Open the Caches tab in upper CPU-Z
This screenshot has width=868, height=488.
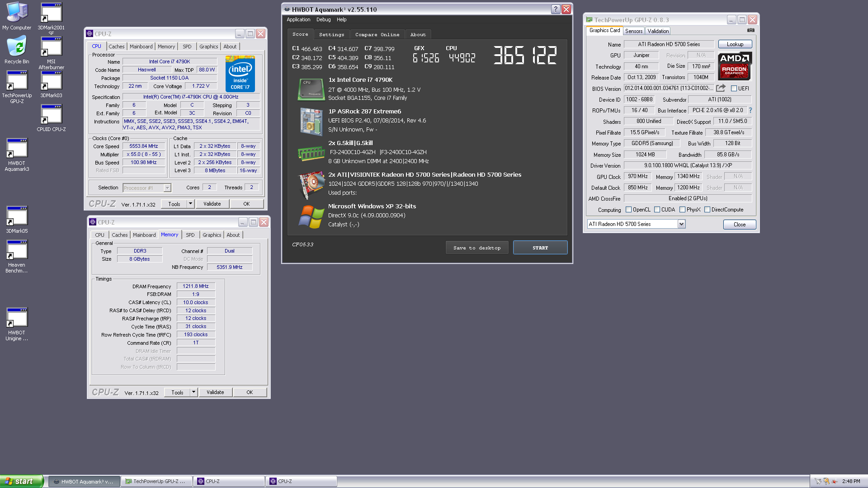[116, 47]
